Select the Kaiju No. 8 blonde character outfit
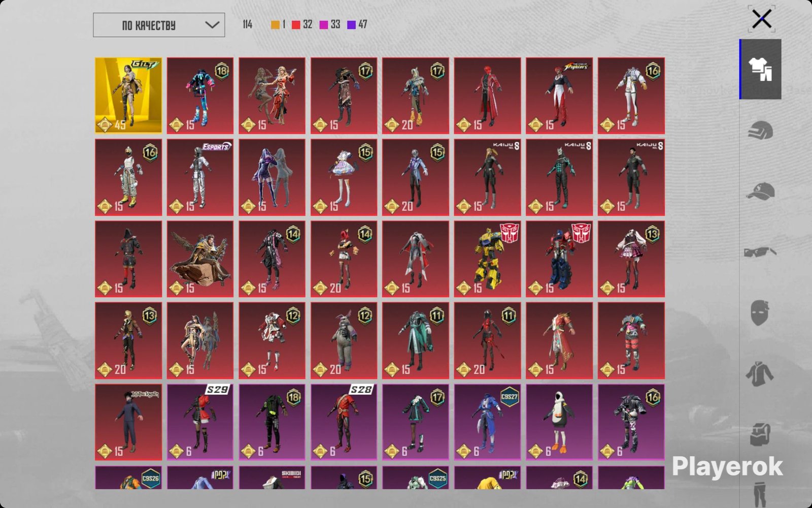This screenshot has height=508, width=812. point(487,177)
